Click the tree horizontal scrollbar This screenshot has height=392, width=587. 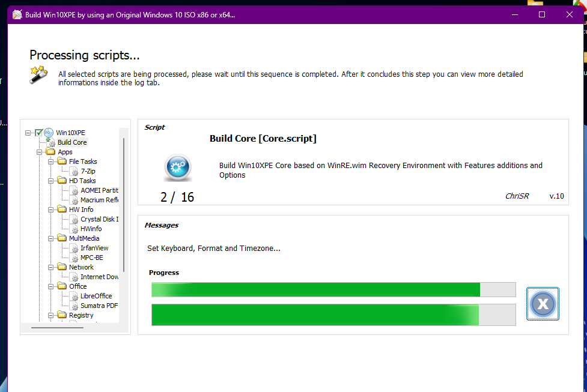[x=57, y=328]
